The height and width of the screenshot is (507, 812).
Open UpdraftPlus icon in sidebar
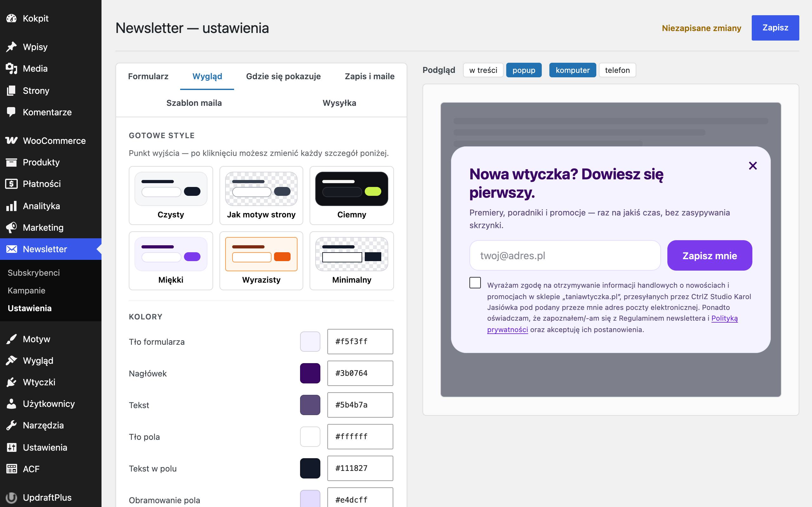coord(11,497)
